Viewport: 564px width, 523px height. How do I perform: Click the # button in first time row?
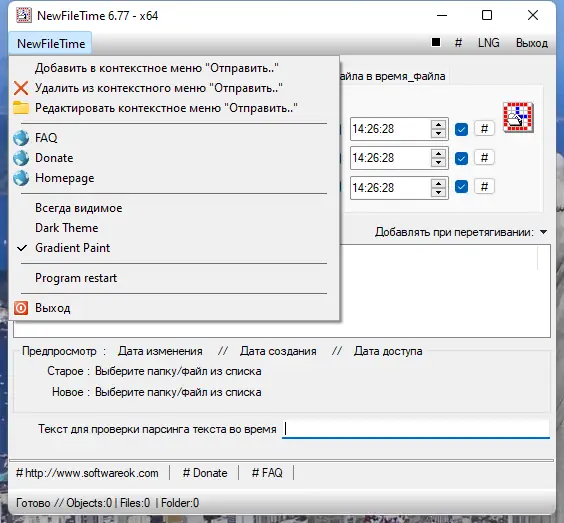coord(484,128)
